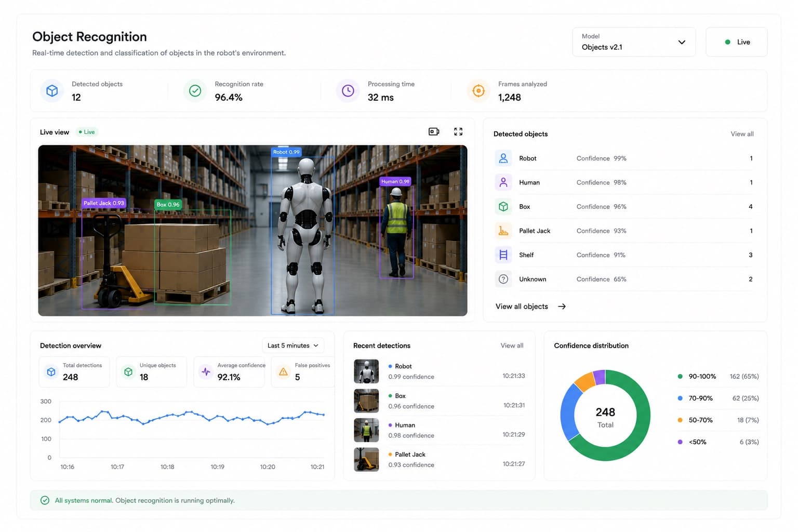The image size is (798, 532).
Task: Open the Box recent detection thumbnail
Action: coord(366,401)
